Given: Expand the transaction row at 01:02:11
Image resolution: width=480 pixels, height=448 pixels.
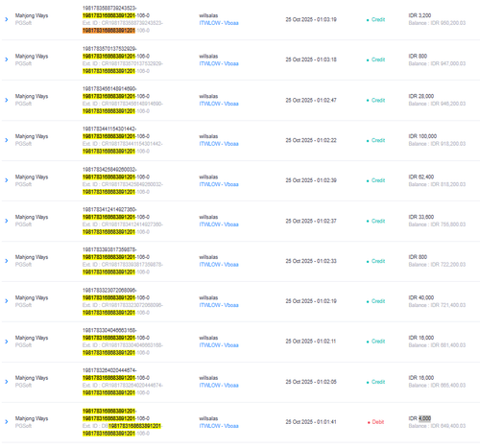Looking at the screenshot, I should [7, 342].
